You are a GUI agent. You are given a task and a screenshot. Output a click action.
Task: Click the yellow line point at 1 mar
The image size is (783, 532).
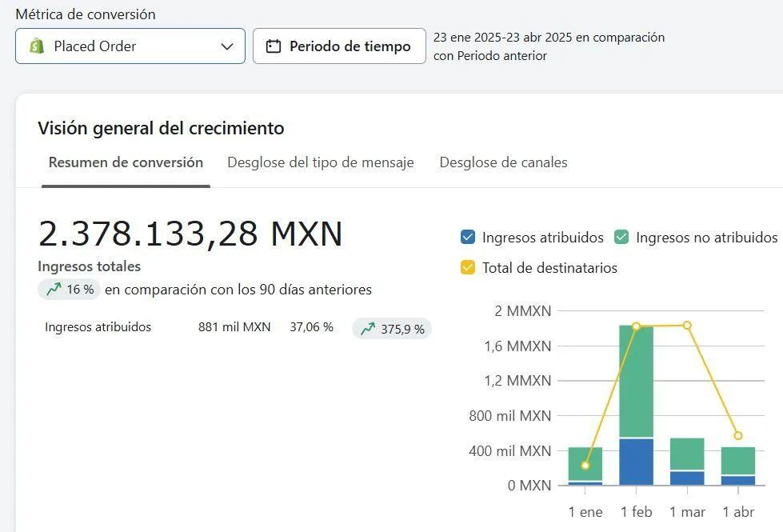[x=687, y=326]
